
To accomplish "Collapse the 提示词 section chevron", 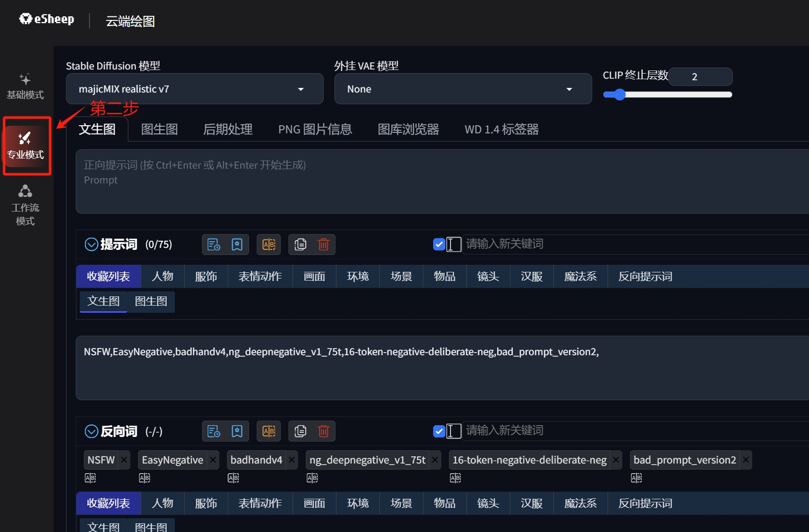I will pyautogui.click(x=92, y=244).
